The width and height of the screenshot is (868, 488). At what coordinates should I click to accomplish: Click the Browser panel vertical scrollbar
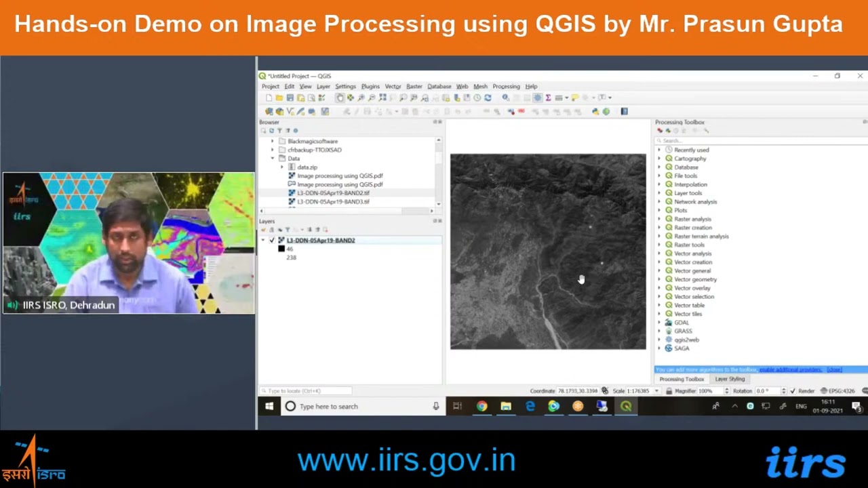tap(439, 172)
